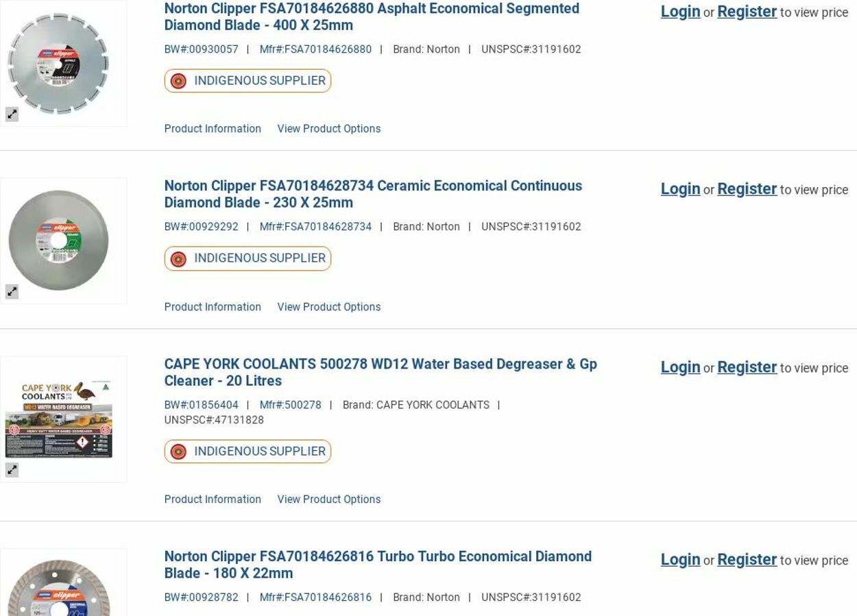Expand View Product Options for WD12 Degreaser
This screenshot has width=857, height=616.
tap(328, 500)
